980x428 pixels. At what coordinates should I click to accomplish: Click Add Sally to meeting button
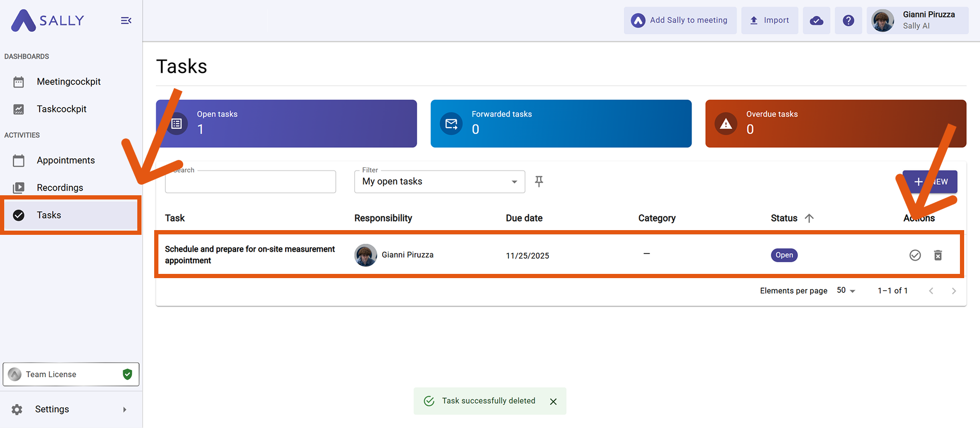click(680, 21)
